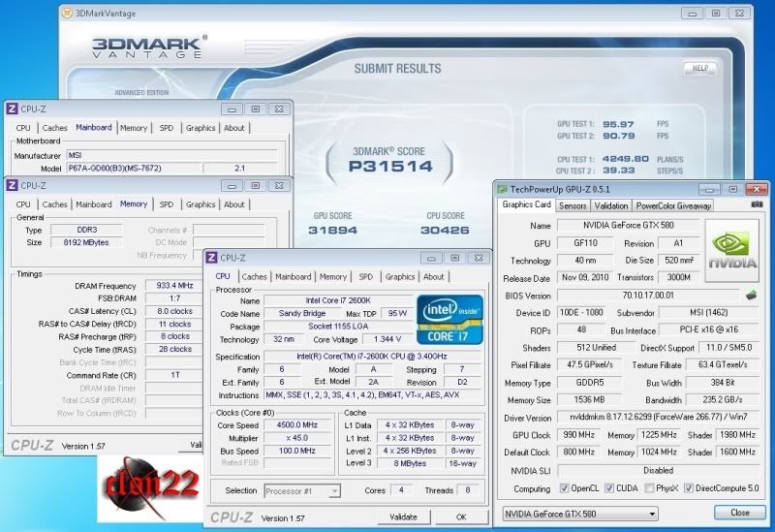The image size is (775, 532).
Task: Switch to Caches tab in front CPU-Z window
Action: [x=254, y=277]
